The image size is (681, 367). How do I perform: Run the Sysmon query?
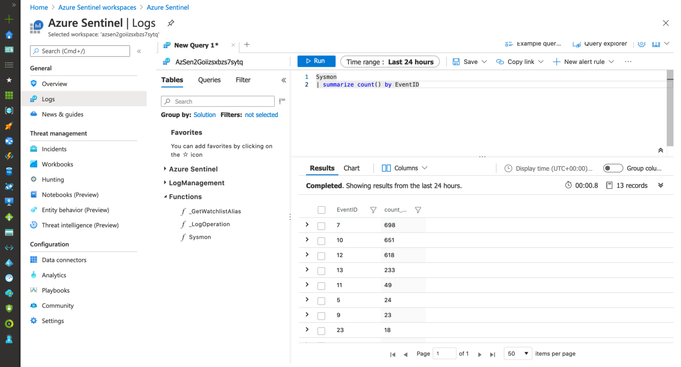click(x=316, y=61)
